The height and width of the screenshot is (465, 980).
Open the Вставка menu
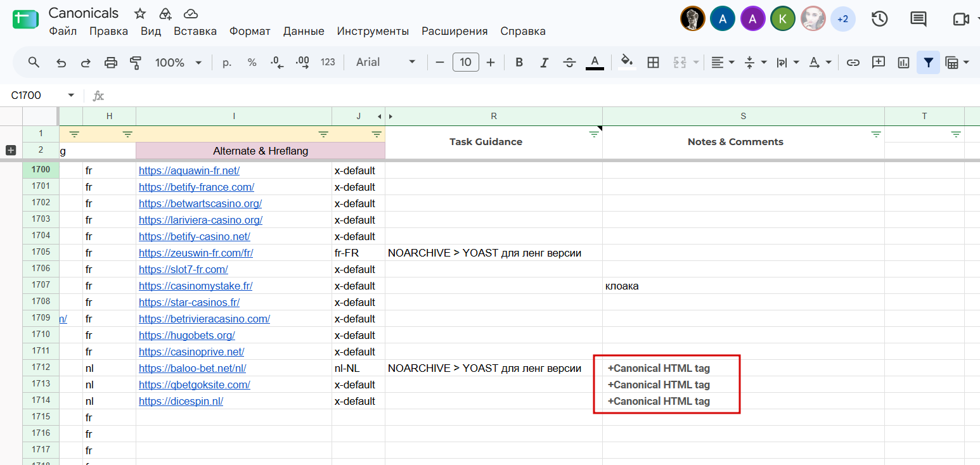pos(195,31)
